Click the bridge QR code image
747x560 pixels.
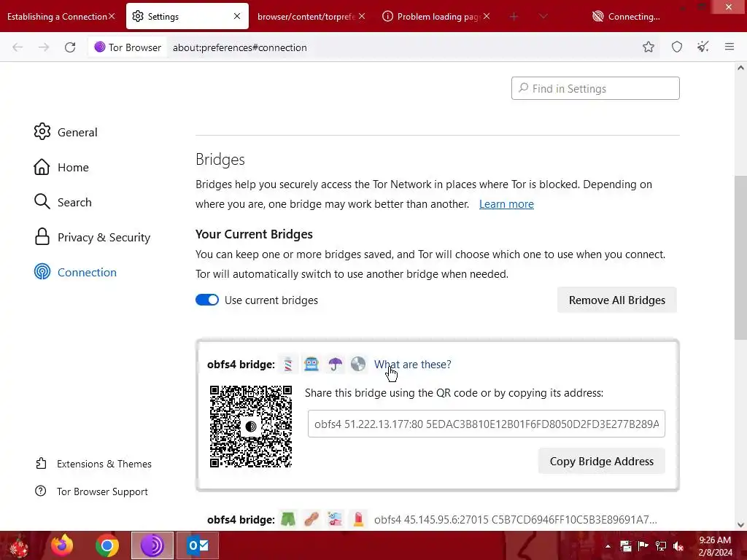[x=251, y=427]
